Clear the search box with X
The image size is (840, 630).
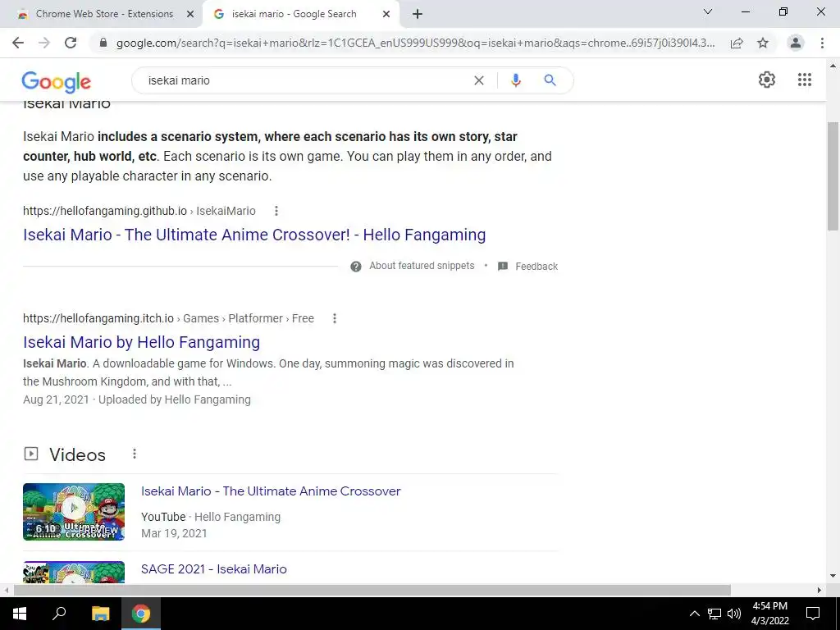(x=479, y=80)
